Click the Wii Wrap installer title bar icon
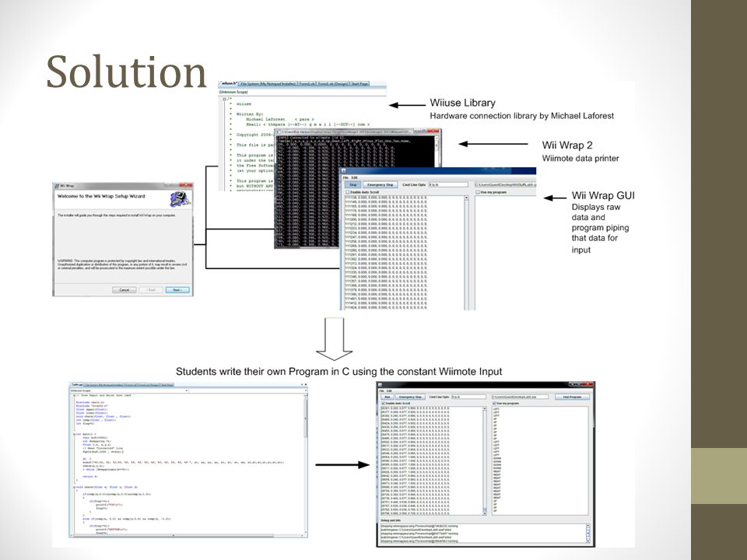Viewport: 747px width, 560px height. (56, 186)
